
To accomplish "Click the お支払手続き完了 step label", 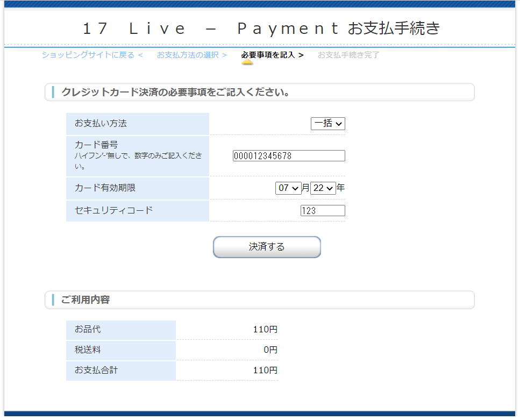I will point(348,55).
